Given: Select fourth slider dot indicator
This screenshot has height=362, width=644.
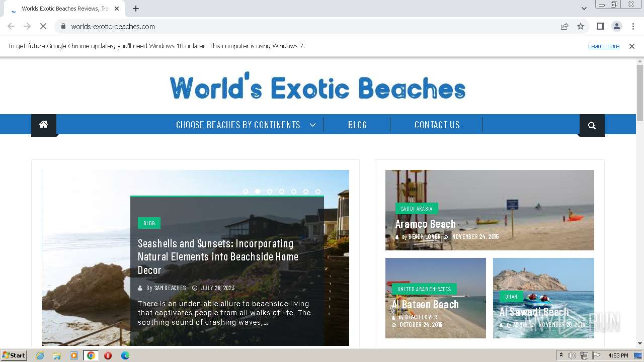Looking at the screenshot, I should coord(282,192).
